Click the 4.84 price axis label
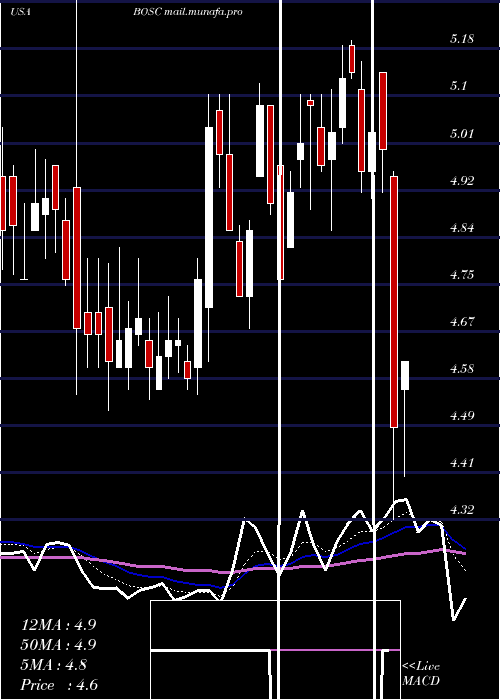 click(462, 228)
